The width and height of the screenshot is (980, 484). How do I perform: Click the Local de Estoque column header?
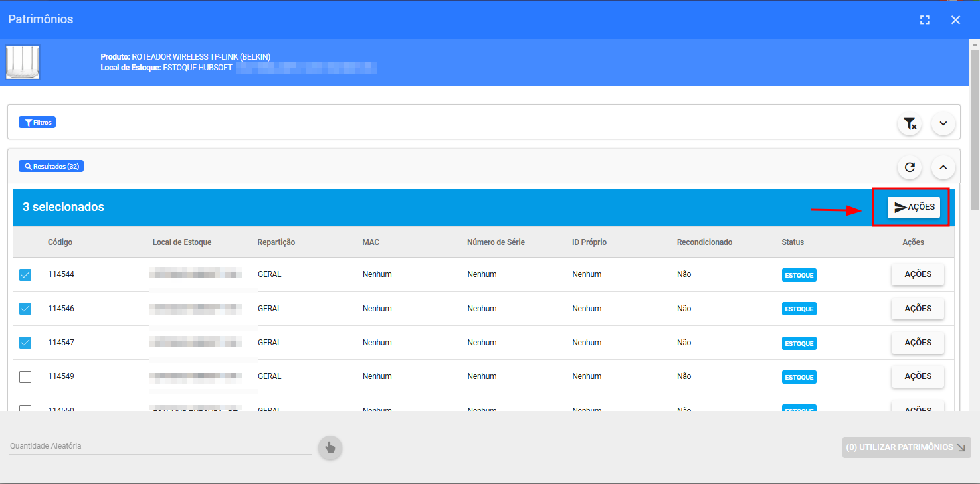(x=182, y=242)
